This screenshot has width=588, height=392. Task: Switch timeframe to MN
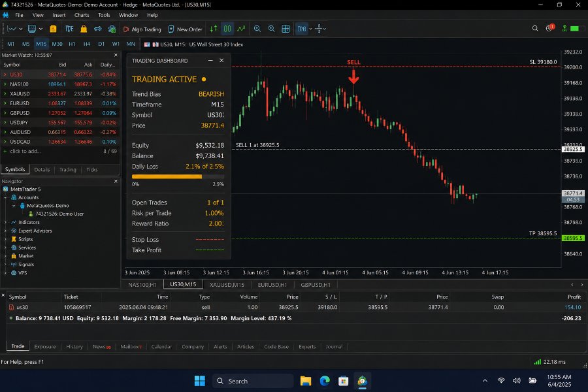click(x=131, y=44)
